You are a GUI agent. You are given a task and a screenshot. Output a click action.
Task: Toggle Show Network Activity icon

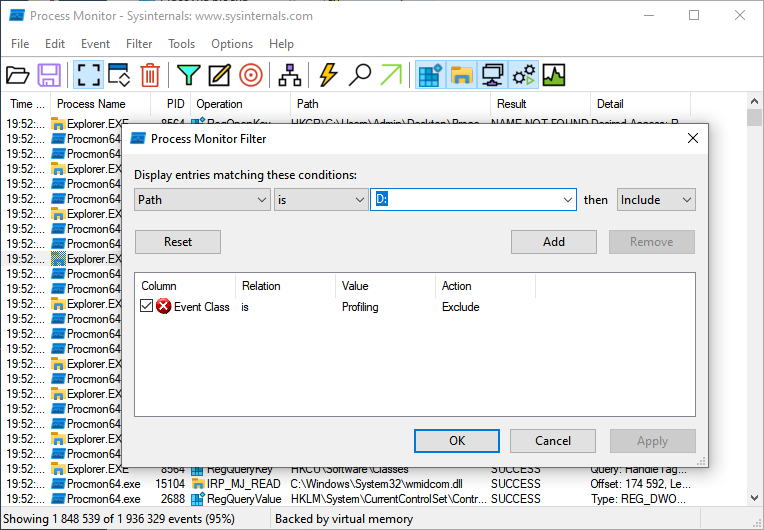point(492,75)
